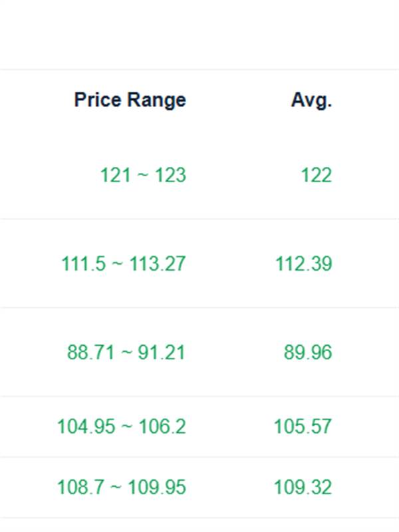Click the Price Range column header
The image size is (399, 532).
pos(130,100)
